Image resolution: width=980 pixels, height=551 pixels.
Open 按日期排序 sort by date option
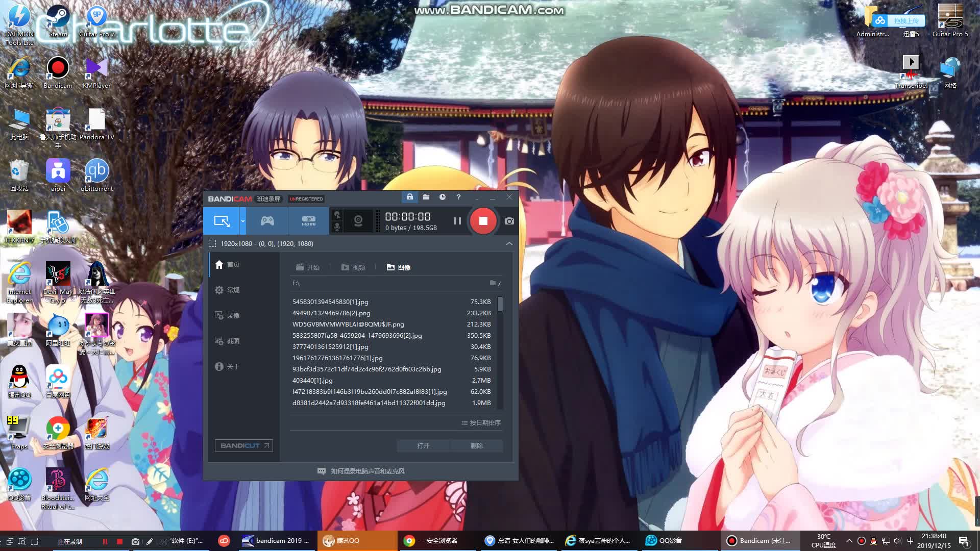point(481,422)
